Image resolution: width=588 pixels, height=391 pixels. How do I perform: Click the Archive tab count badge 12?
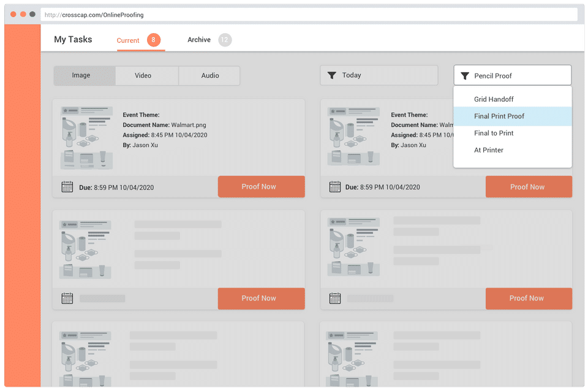click(225, 40)
